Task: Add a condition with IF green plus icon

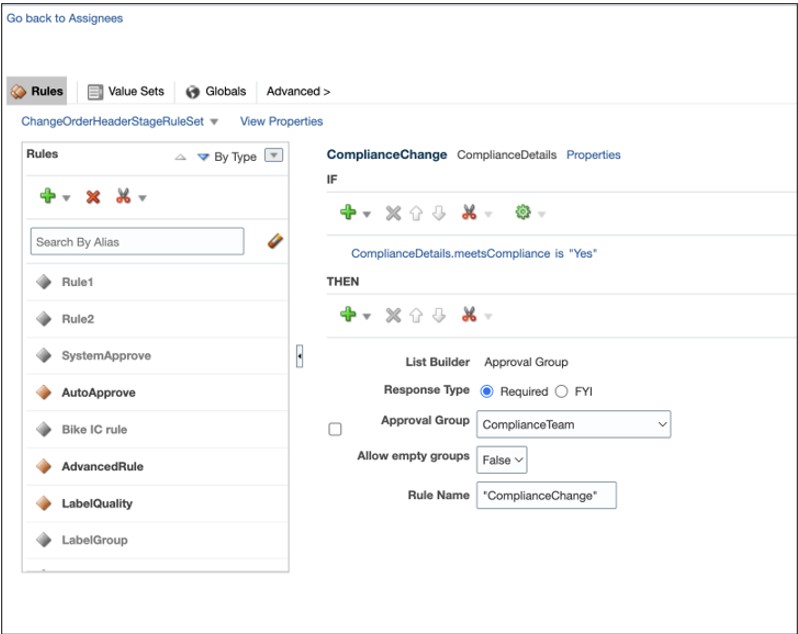Action: [x=348, y=212]
